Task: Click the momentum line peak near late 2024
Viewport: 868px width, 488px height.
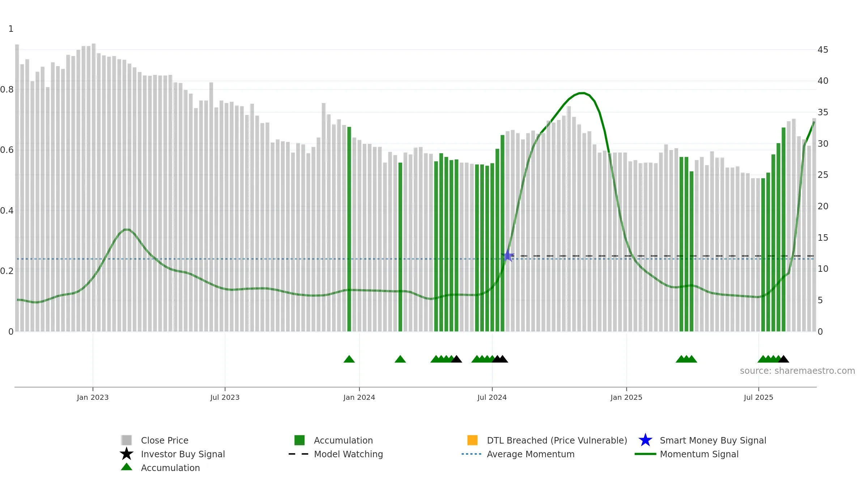Action: pos(582,93)
